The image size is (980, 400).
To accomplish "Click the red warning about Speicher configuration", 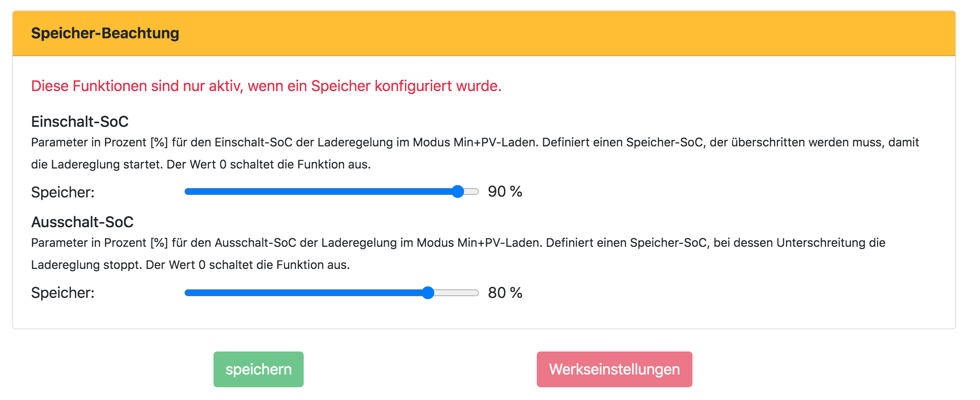I will 266,86.
